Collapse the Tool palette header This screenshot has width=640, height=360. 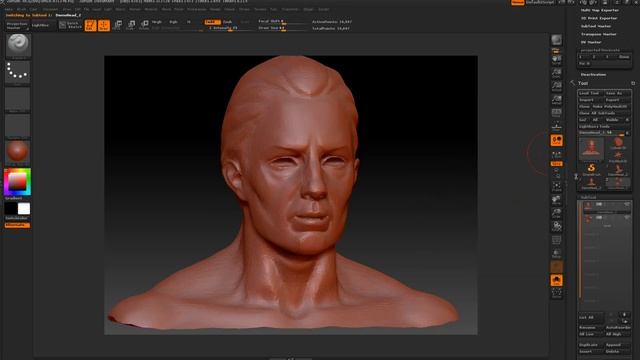[583, 83]
